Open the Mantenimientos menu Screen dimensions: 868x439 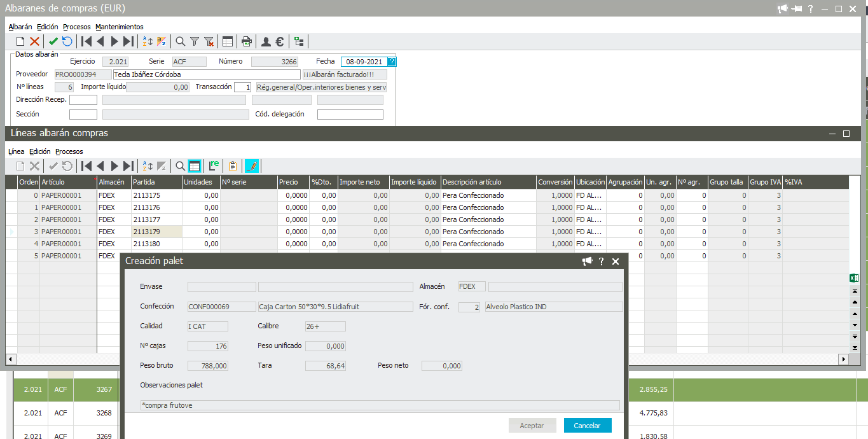(120, 27)
